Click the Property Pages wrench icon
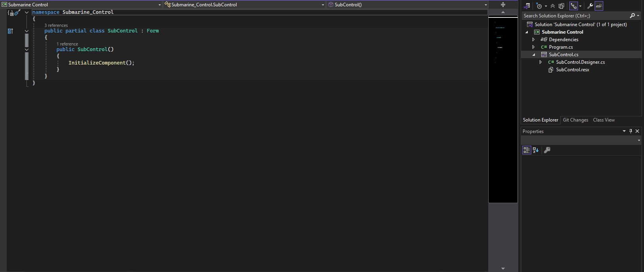Image resolution: width=644 pixels, height=272 pixels. click(x=547, y=150)
